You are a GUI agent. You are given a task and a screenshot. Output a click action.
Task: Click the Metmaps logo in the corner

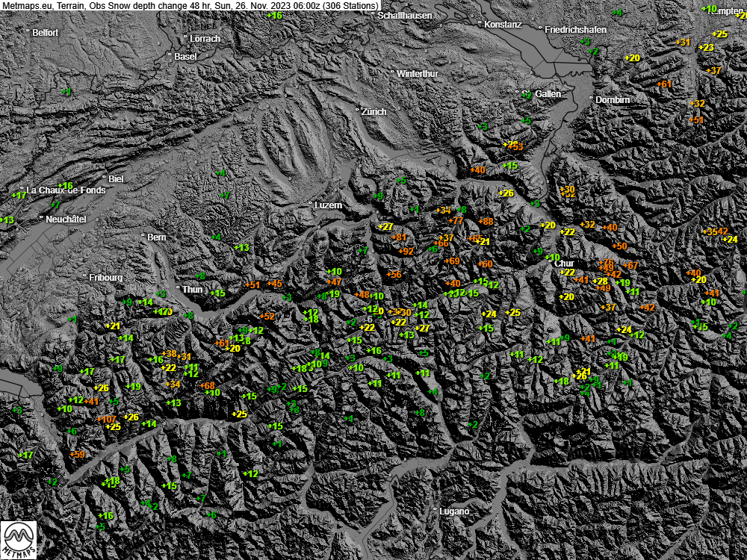19,539
